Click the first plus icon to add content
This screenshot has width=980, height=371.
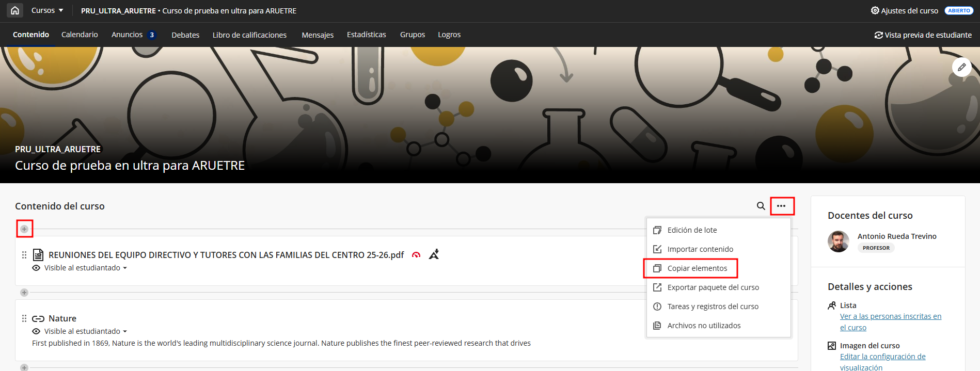(x=24, y=229)
